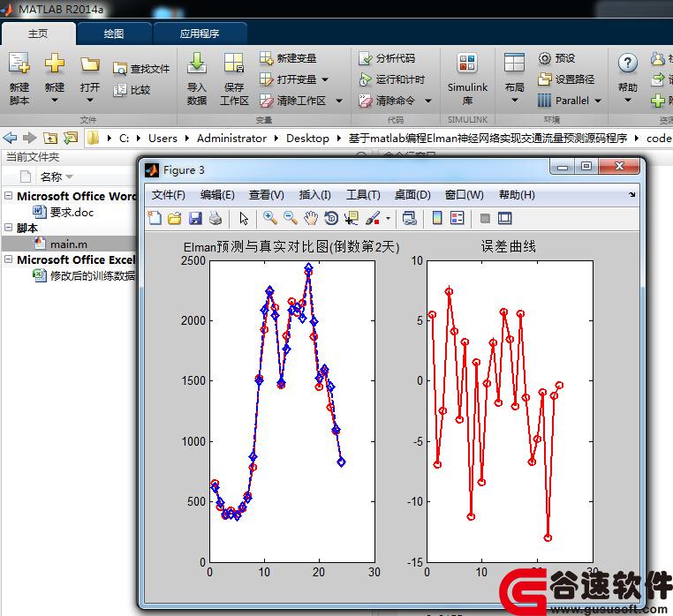Click the up one folder level button
Viewport: 673px width, 616px height.
click(50, 139)
